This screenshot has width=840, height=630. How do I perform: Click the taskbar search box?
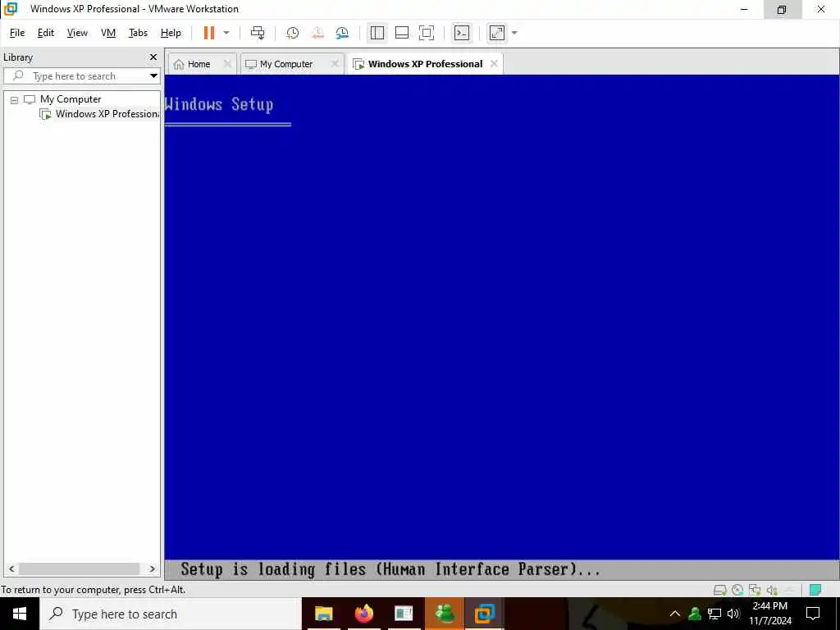[x=171, y=614]
